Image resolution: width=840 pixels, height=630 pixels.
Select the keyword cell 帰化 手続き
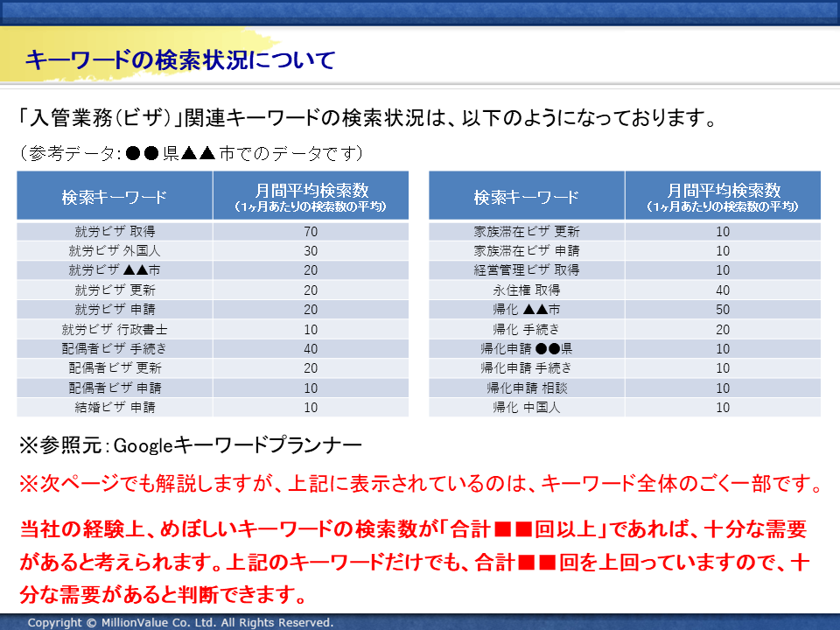tap(527, 329)
